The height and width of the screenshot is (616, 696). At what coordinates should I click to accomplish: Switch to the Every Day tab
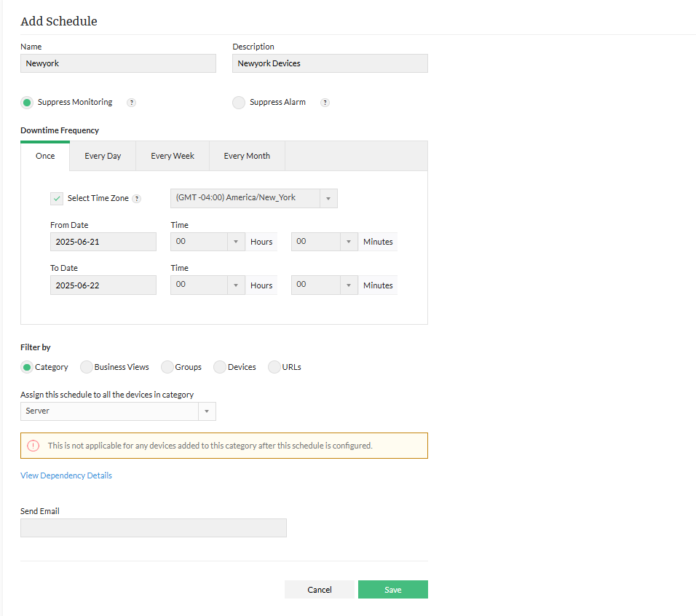click(103, 156)
